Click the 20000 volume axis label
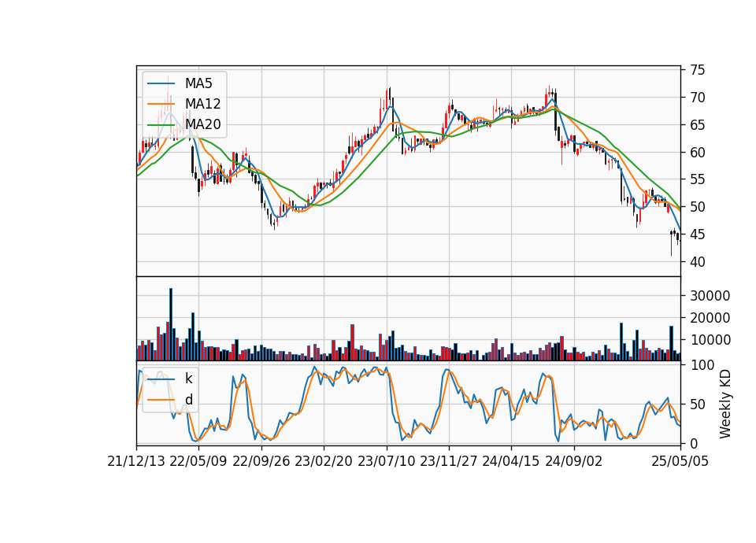Viewport: 756px width, 543px height. coord(710,318)
